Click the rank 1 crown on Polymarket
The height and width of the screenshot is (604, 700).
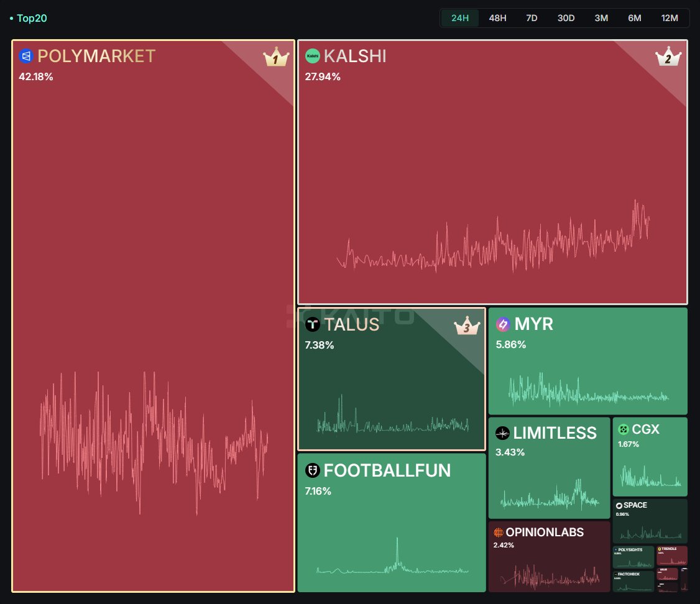[x=277, y=57]
